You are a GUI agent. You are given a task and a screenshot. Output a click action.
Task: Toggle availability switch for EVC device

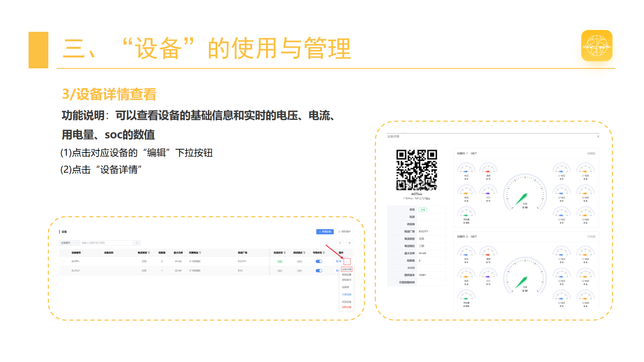(x=319, y=271)
